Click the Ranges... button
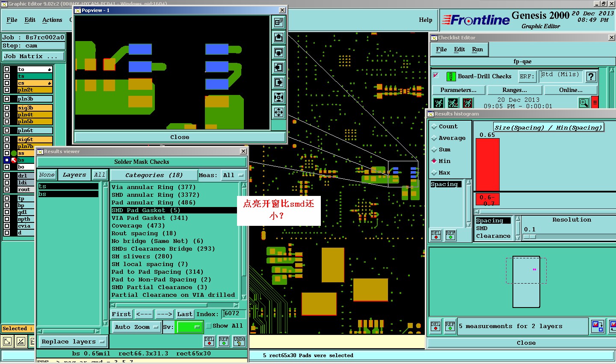The image size is (616, 364). (x=515, y=90)
